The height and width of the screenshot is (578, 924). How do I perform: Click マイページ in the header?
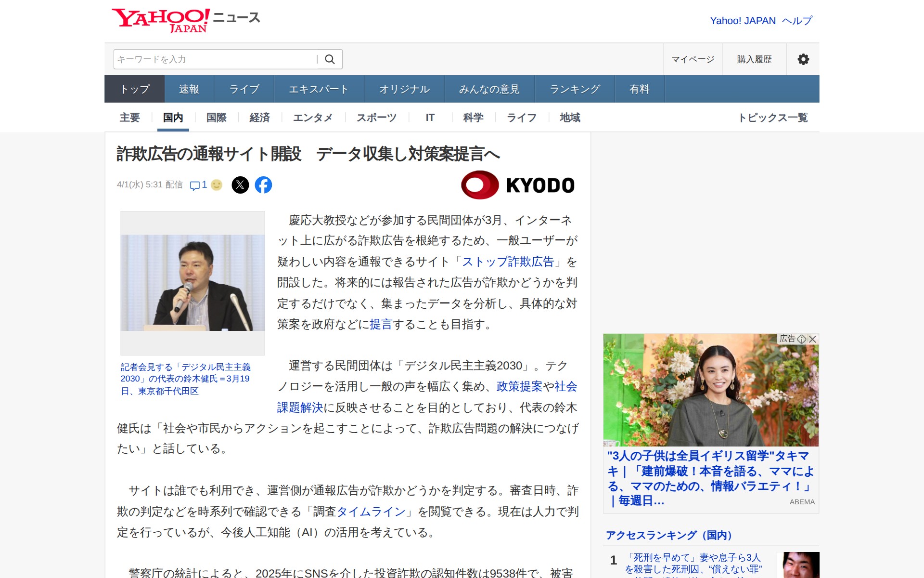[693, 59]
